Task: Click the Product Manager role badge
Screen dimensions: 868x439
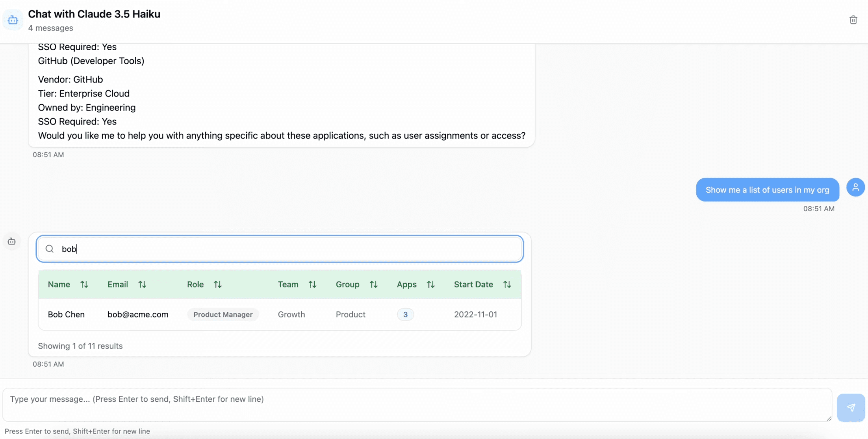Action: pos(223,315)
